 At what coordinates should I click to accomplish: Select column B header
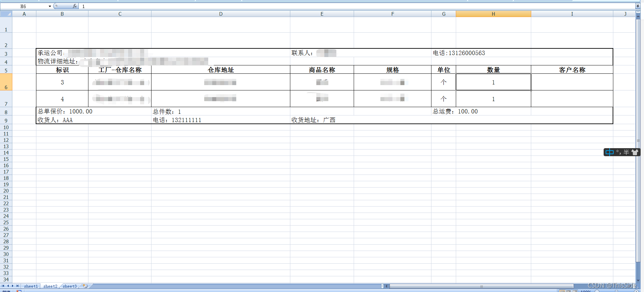coord(62,14)
